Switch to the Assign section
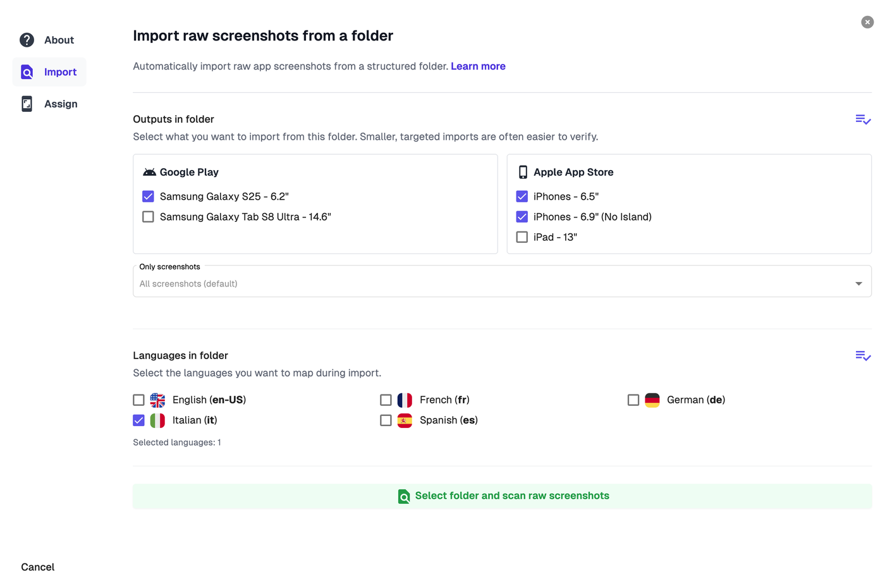885x588 pixels. [61, 104]
